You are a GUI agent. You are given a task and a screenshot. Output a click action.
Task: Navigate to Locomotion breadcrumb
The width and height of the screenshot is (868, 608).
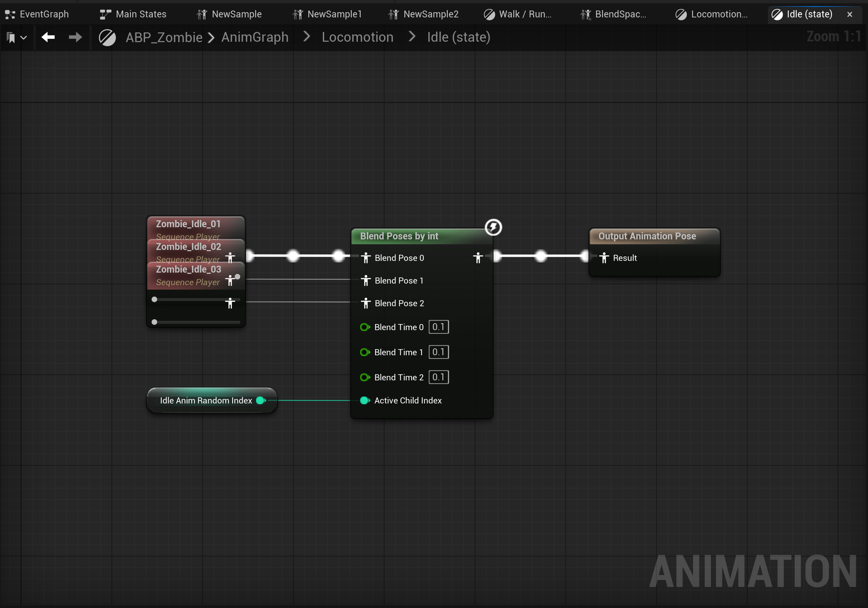[x=357, y=37]
